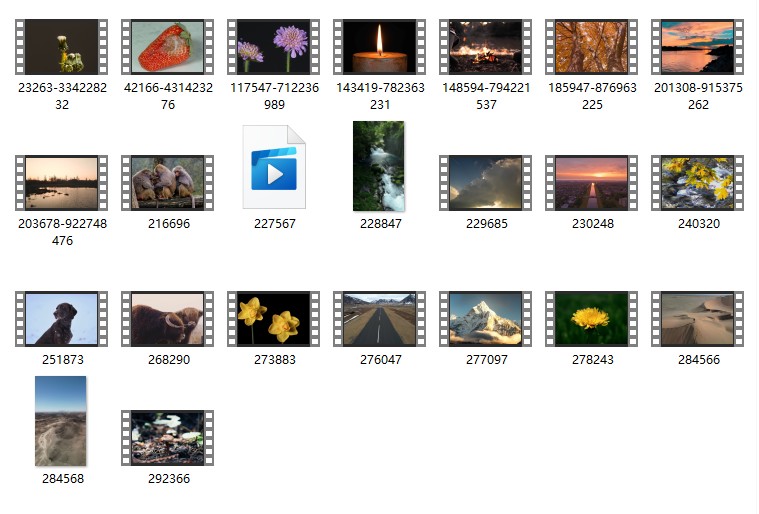
Task: Click the dog video labeled 251873
Action: [61, 319]
